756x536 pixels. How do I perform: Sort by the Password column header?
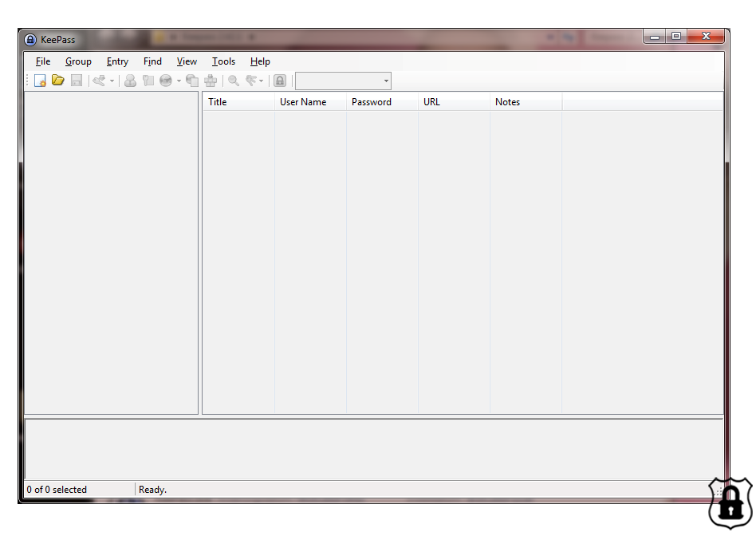click(382, 102)
